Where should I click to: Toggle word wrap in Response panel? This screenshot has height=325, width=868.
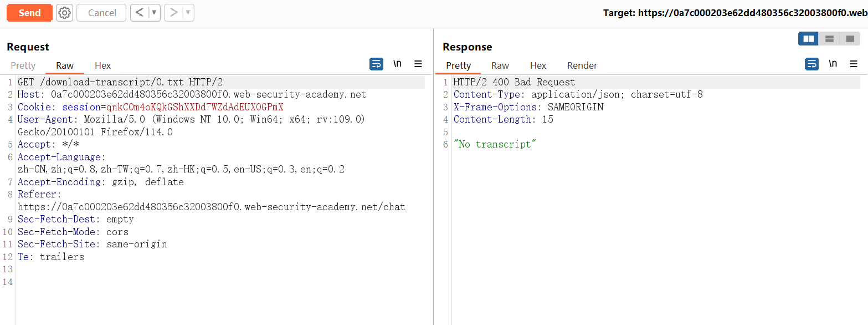pos(811,64)
